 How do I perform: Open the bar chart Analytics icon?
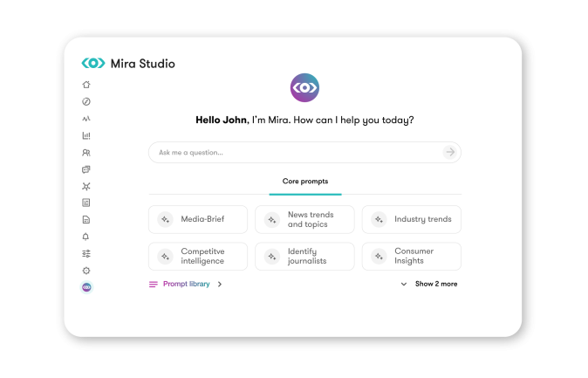pyautogui.click(x=86, y=135)
